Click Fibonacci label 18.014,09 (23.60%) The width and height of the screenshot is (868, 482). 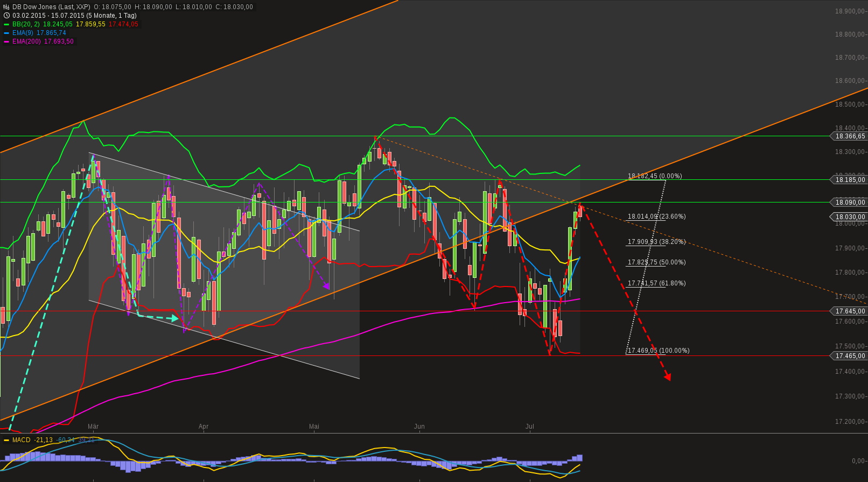pos(656,216)
